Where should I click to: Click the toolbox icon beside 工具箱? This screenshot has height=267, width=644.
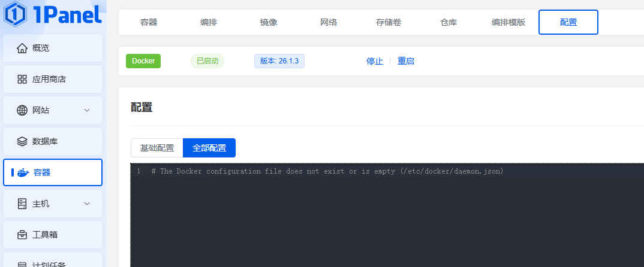coord(22,235)
